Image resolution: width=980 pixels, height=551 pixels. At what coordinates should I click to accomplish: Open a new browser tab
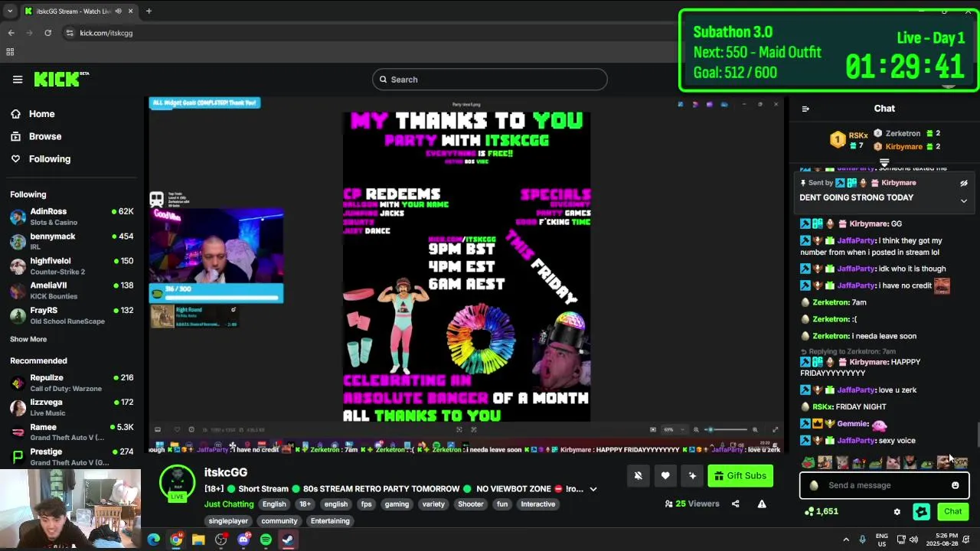[149, 11]
